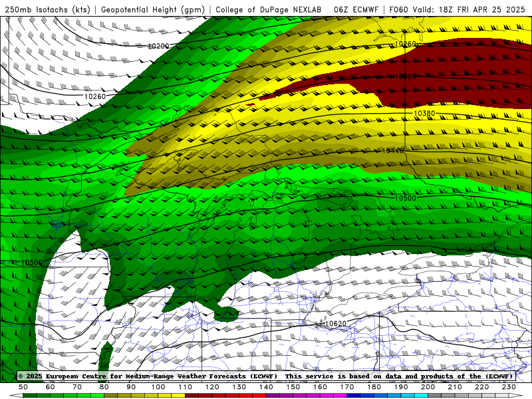
Task: Click the 100 value on color scale
Action: click(x=158, y=387)
